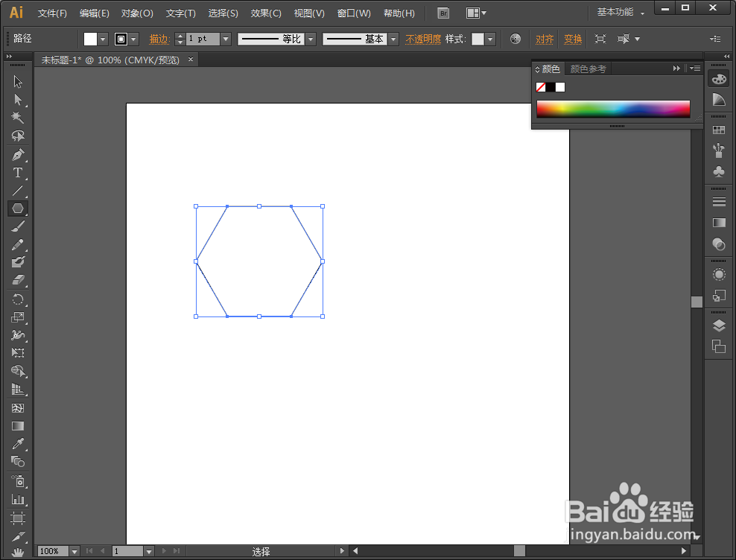Open the Object menu 对象(O)

click(137, 13)
